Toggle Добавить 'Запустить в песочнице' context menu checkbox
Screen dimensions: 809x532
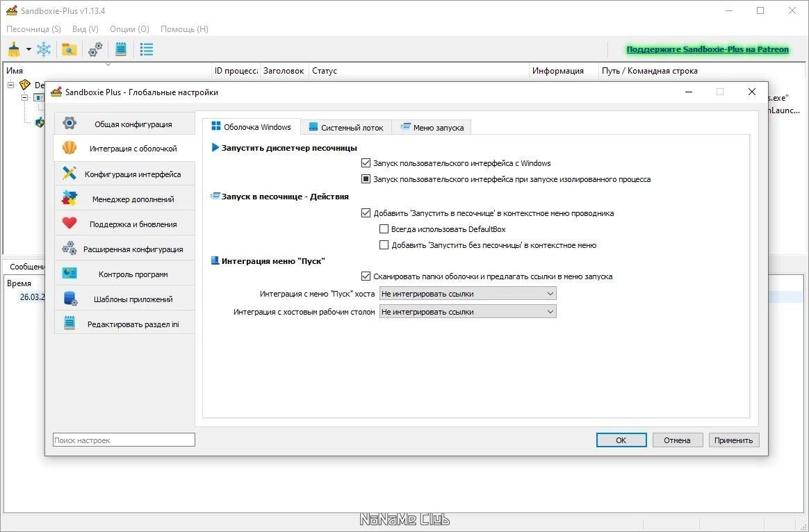click(366, 213)
